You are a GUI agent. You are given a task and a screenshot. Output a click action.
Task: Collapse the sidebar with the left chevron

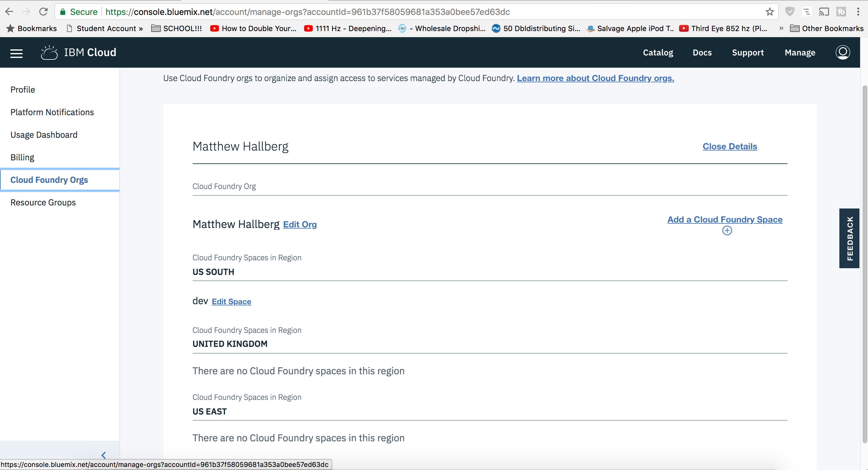[103, 455]
